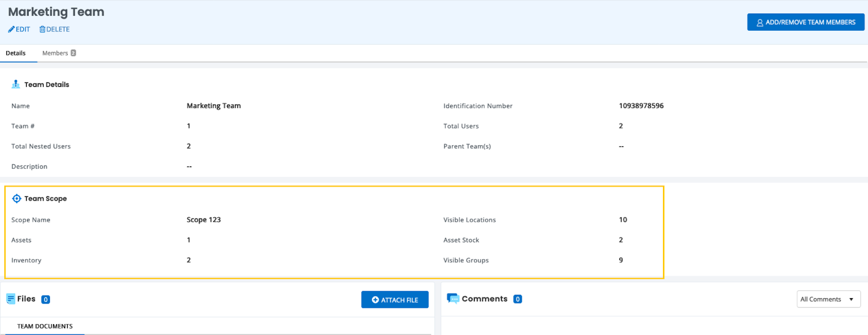Click the pencil icon beside EDIT
Image resolution: width=868 pixels, height=335 pixels.
11,29
